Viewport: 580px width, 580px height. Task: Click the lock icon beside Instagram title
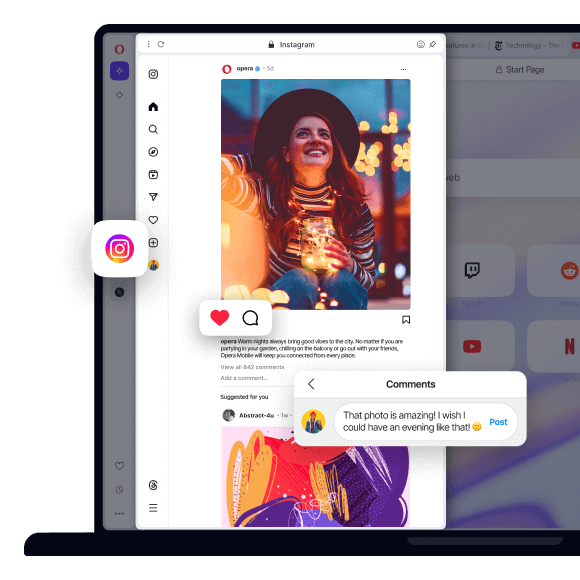coord(271,44)
